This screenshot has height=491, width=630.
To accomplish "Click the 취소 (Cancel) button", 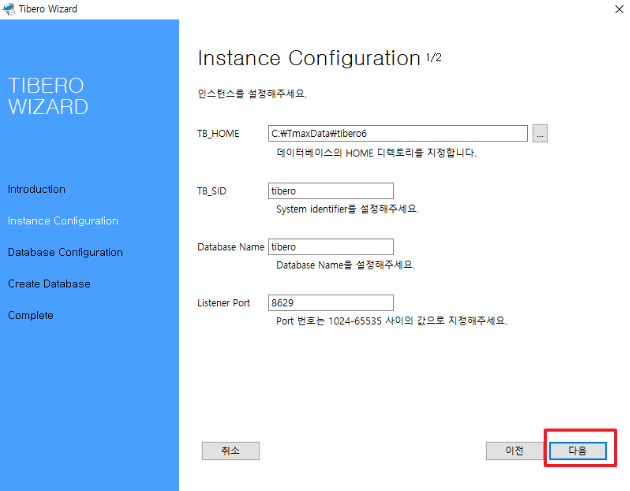I will pos(231,451).
